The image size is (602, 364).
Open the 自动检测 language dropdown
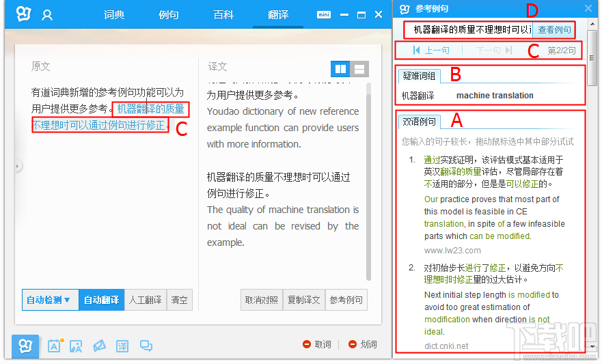point(51,300)
